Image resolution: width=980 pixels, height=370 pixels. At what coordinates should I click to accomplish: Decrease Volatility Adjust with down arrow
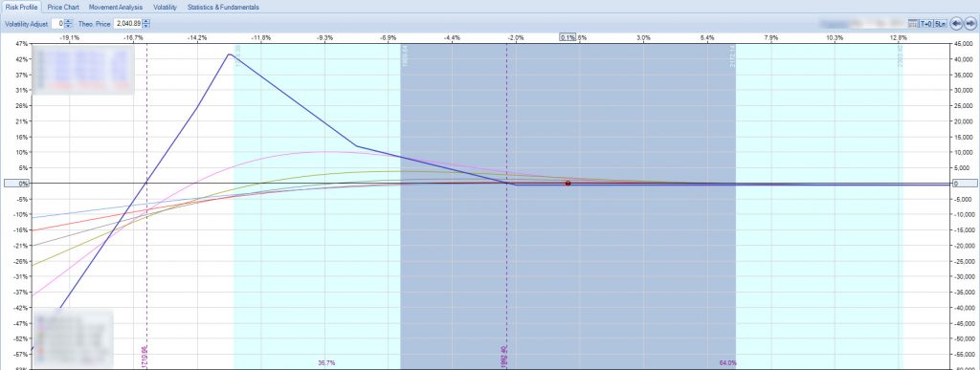point(69,26)
